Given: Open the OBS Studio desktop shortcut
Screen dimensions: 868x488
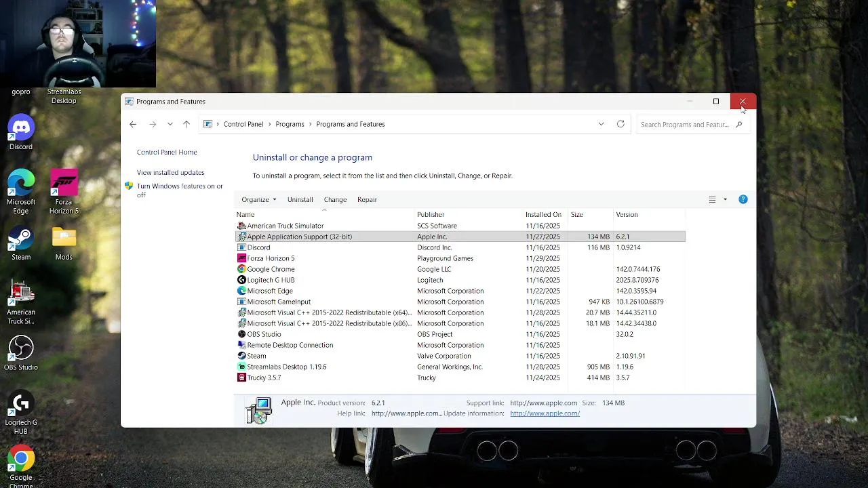Looking at the screenshot, I should (21, 353).
